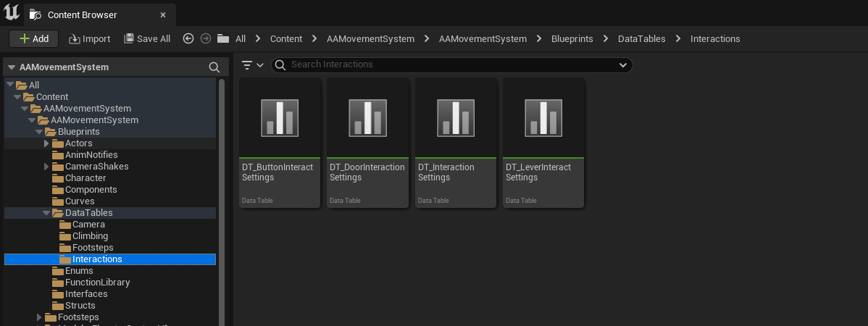This screenshot has width=868, height=326.
Task: Click the folder icon beside the All breadcrumb
Action: (x=223, y=39)
